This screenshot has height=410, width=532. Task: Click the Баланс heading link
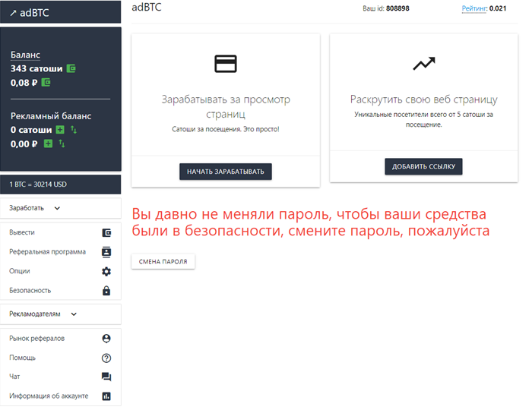click(x=25, y=55)
